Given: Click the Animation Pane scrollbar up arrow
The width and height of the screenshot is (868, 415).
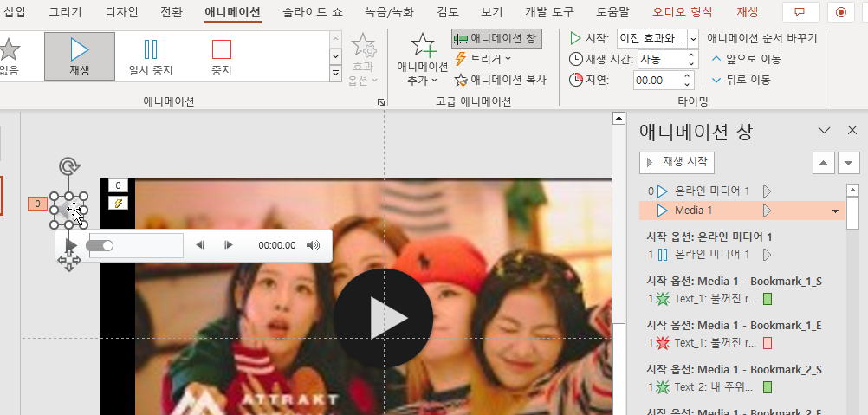Looking at the screenshot, I should pyautogui.click(x=852, y=191).
